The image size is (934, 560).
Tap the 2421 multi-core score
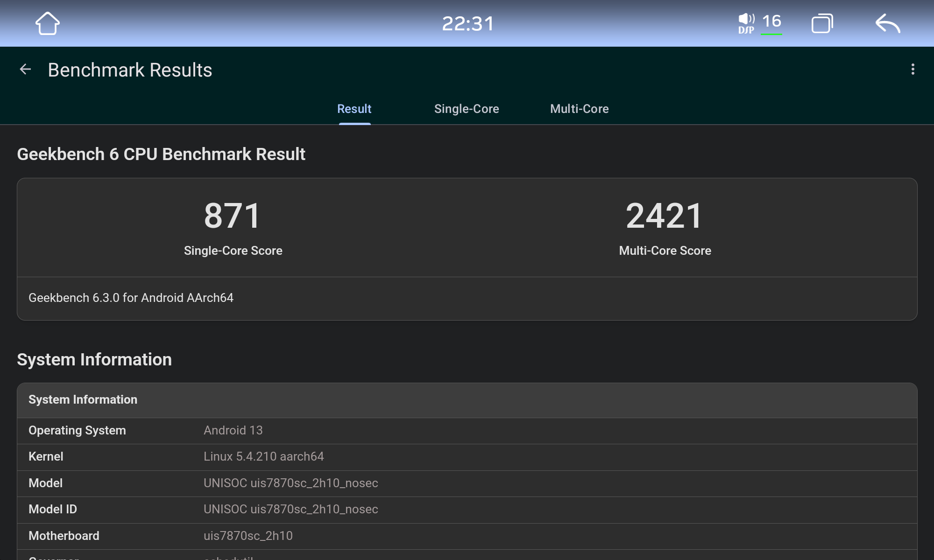[x=665, y=216]
